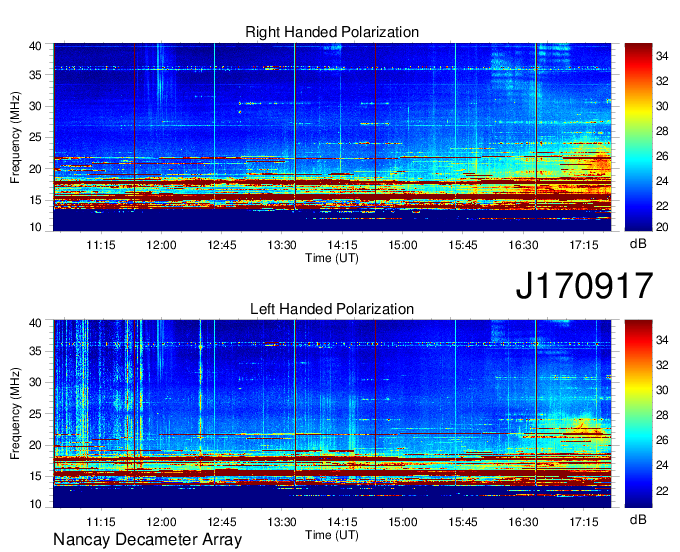Click inside the Left Handed Polarization spectrogram
The image size is (680, 552).
point(332,414)
